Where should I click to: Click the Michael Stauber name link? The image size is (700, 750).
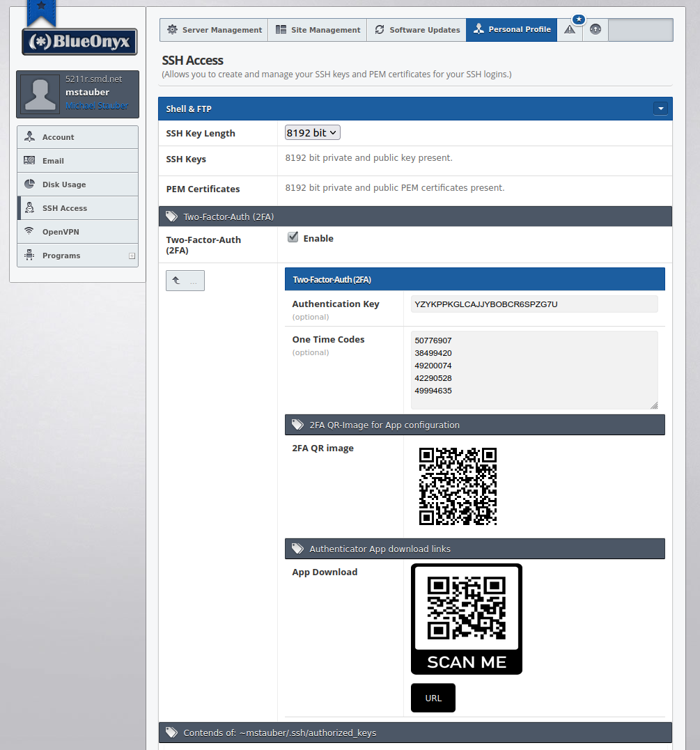(97, 106)
